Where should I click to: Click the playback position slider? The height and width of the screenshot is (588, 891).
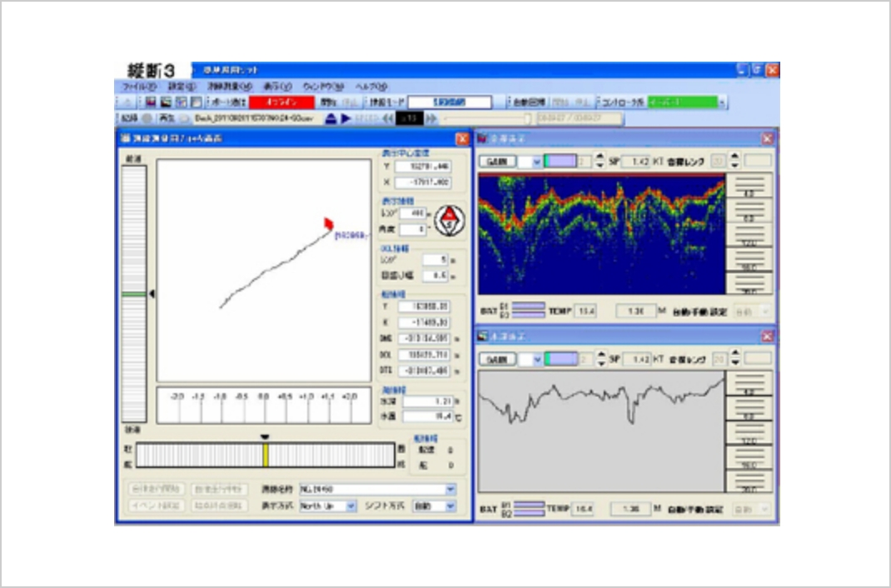tap(526, 118)
